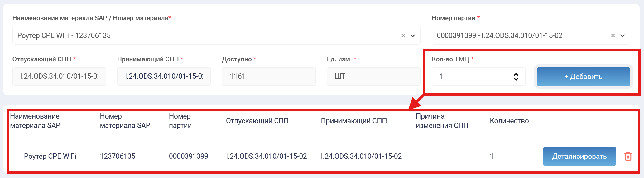
Task: Expand the Номер партии dropdown chevron
Action: [x=622, y=35]
